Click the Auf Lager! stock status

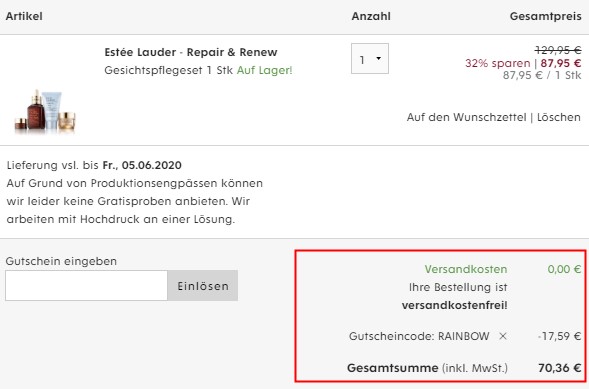[x=264, y=70]
